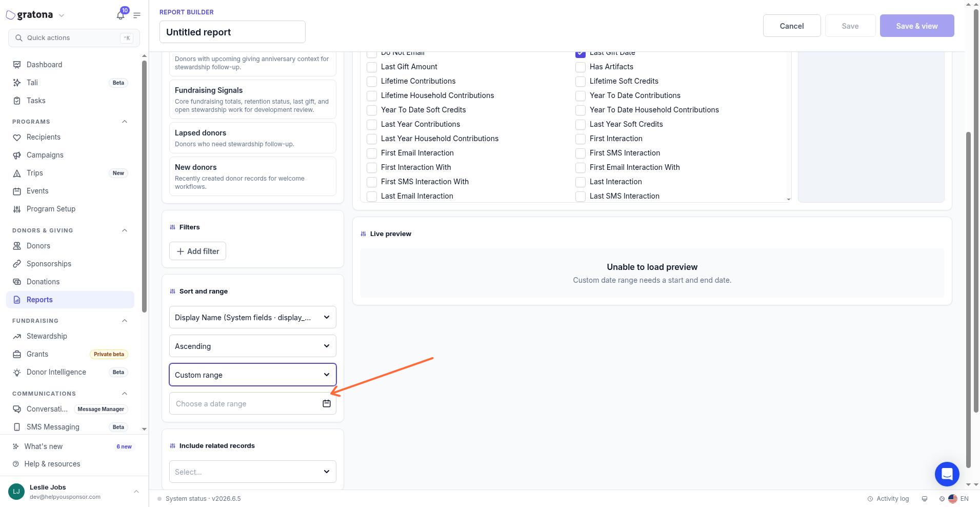
Task: Check the Last Gift Amount box
Action: tap(372, 67)
